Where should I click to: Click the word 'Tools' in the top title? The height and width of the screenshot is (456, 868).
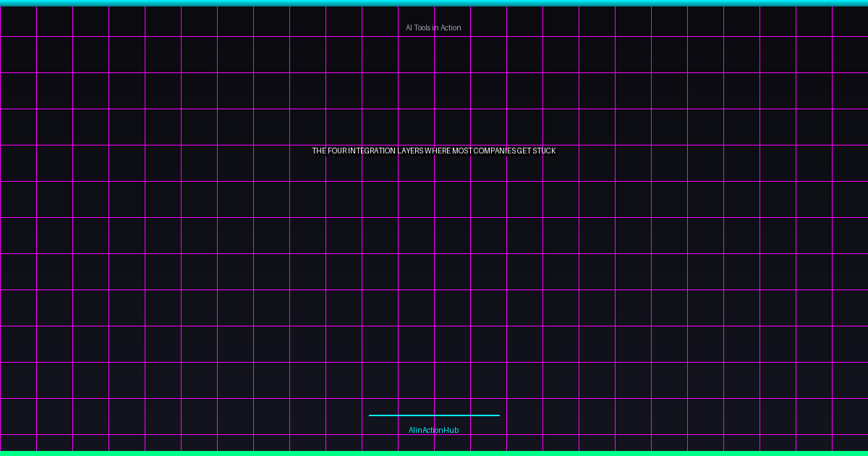(422, 28)
